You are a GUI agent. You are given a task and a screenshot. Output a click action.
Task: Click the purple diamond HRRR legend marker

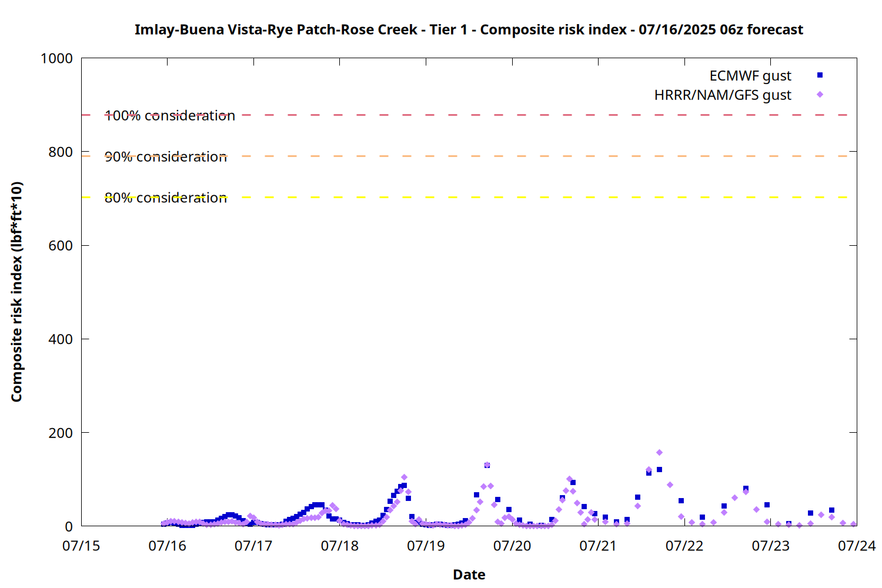click(820, 95)
